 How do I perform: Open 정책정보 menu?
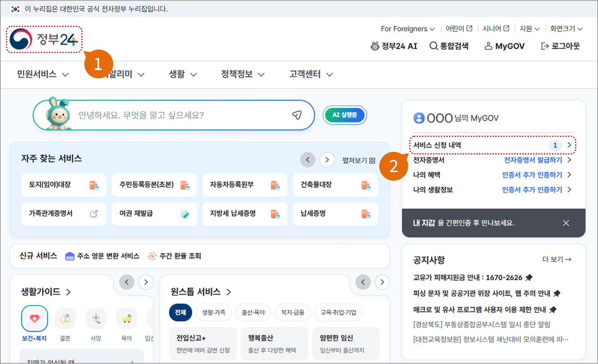coord(243,74)
